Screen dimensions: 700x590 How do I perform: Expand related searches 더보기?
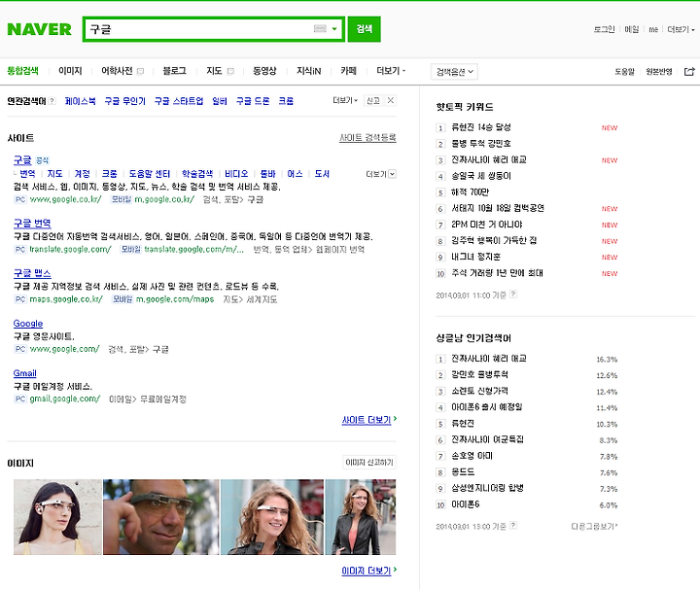[345, 100]
